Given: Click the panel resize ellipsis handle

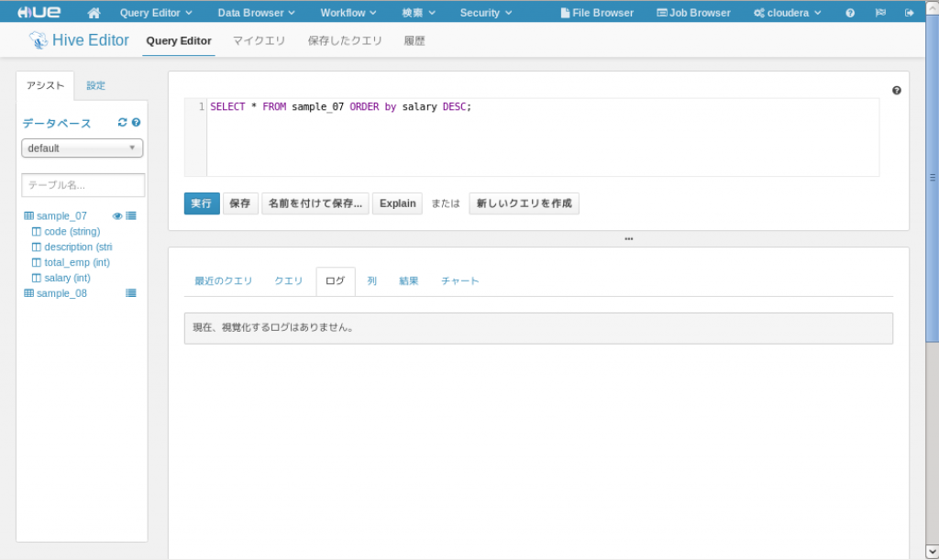Looking at the screenshot, I should [x=629, y=238].
